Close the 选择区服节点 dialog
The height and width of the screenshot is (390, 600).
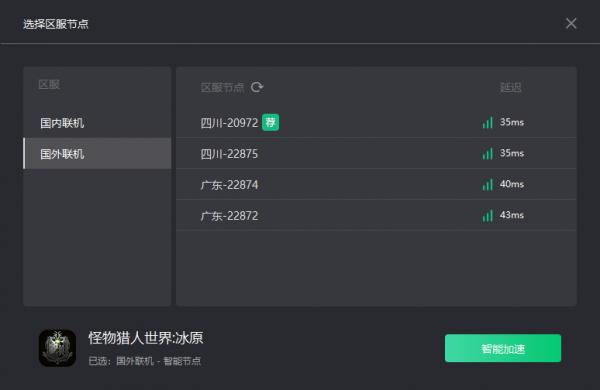[x=571, y=23]
